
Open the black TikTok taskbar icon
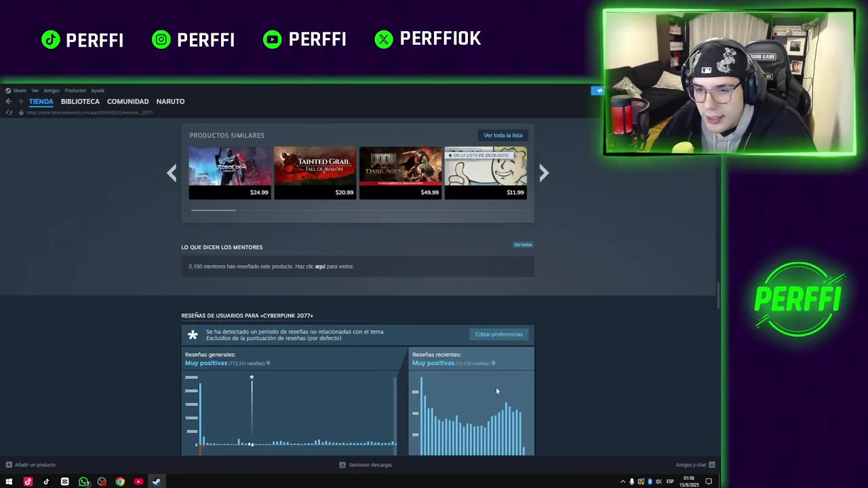pos(46,482)
